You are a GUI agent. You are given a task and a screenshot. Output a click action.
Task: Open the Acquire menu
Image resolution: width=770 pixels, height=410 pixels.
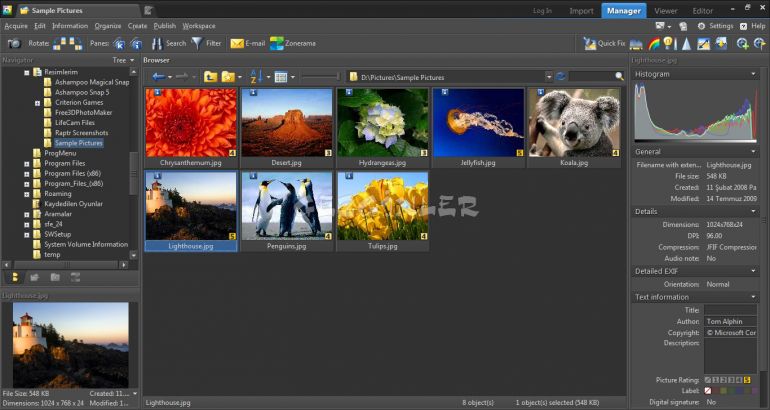point(16,26)
